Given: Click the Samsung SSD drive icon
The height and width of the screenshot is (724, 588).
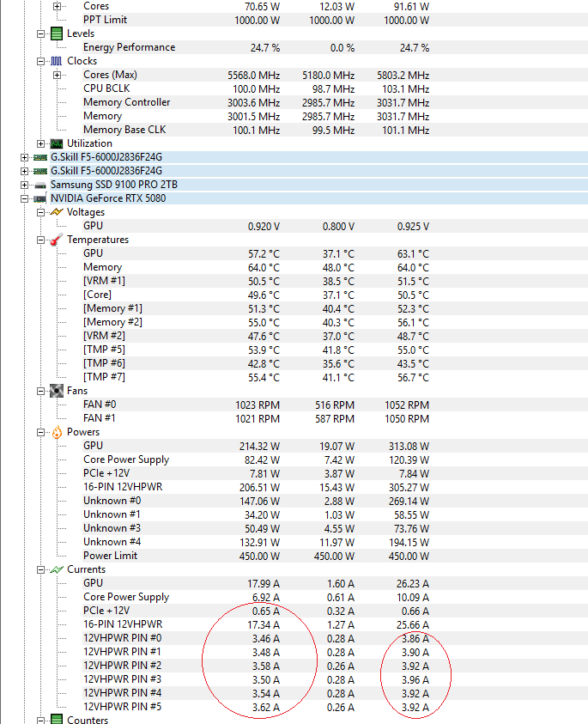Looking at the screenshot, I should pyautogui.click(x=40, y=186).
